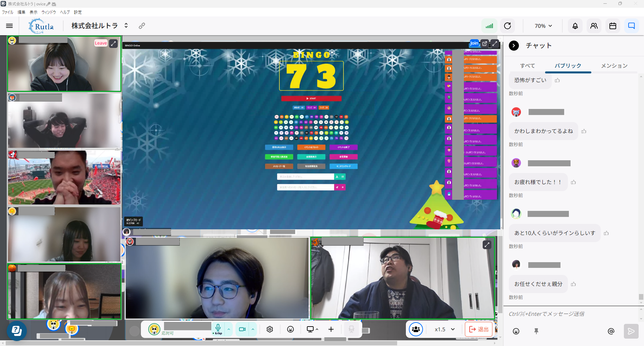The width and height of the screenshot is (644, 346).
Task: Expand the x1.5 scale dropdown
Action: 445,329
